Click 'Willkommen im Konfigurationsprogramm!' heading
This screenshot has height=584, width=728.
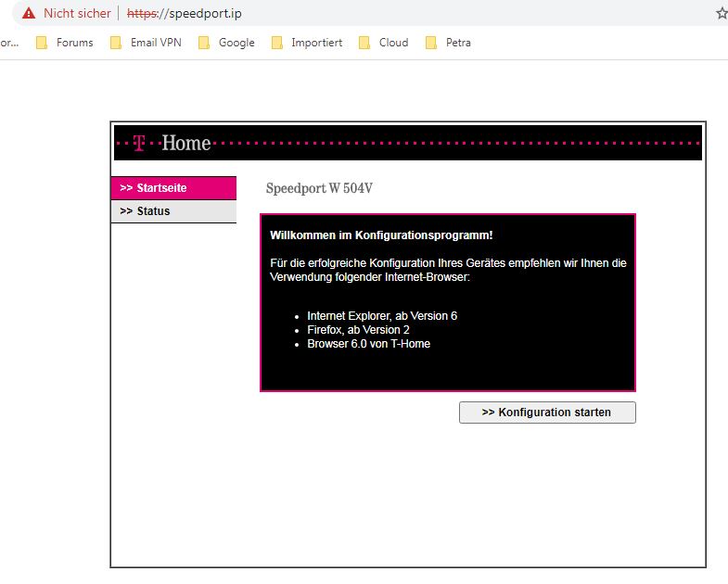(381, 235)
